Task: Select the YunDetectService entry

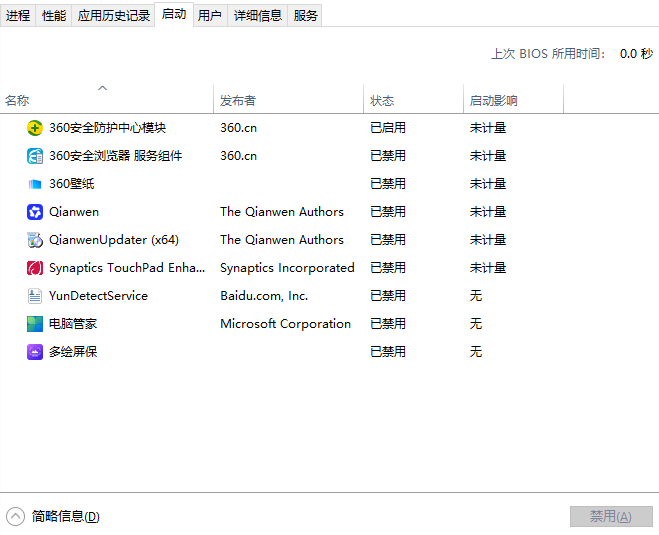Action: click(x=98, y=296)
